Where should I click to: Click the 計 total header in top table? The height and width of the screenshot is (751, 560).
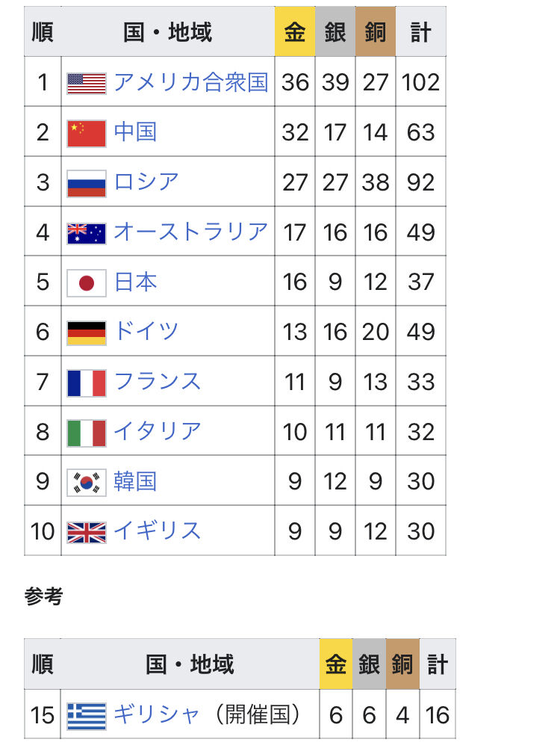point(420,31)
